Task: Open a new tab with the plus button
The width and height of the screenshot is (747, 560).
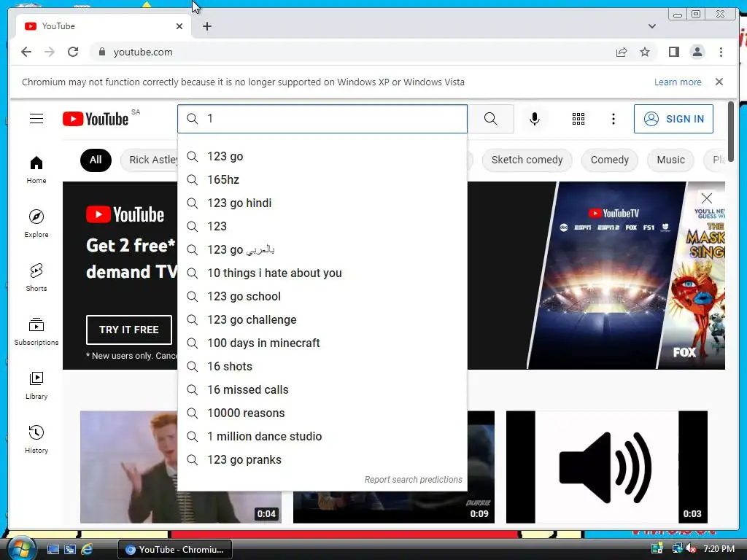Action: [206, 26]
